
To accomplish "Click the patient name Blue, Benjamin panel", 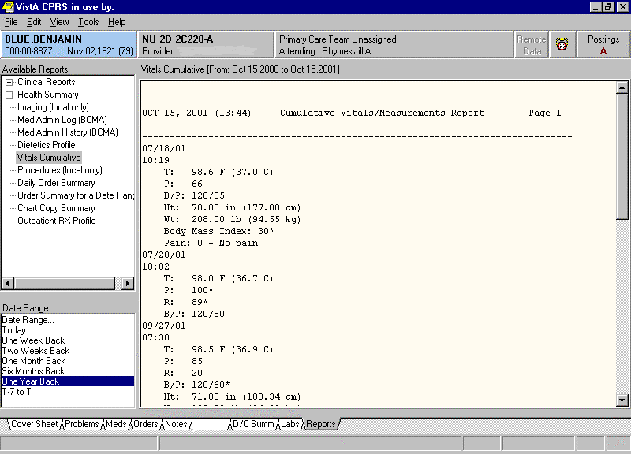I will pyautogui.click(x=69, y=44).
